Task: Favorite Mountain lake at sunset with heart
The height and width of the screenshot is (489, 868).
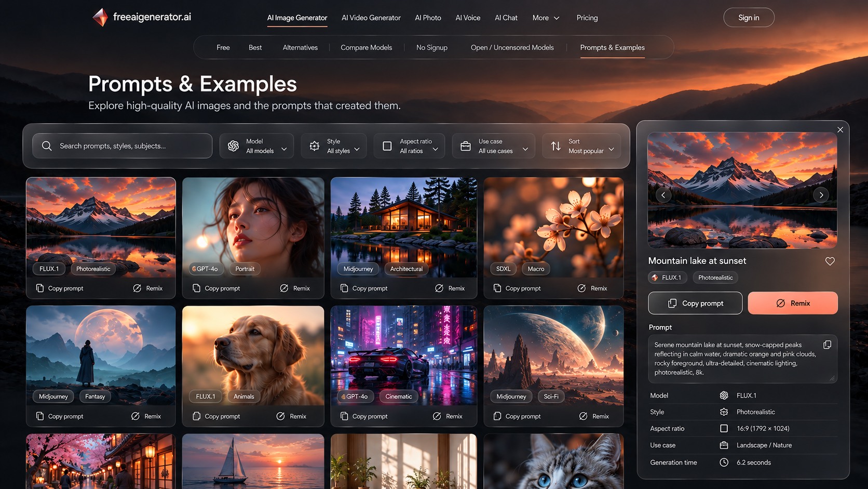Action: (x=830, y=261)
